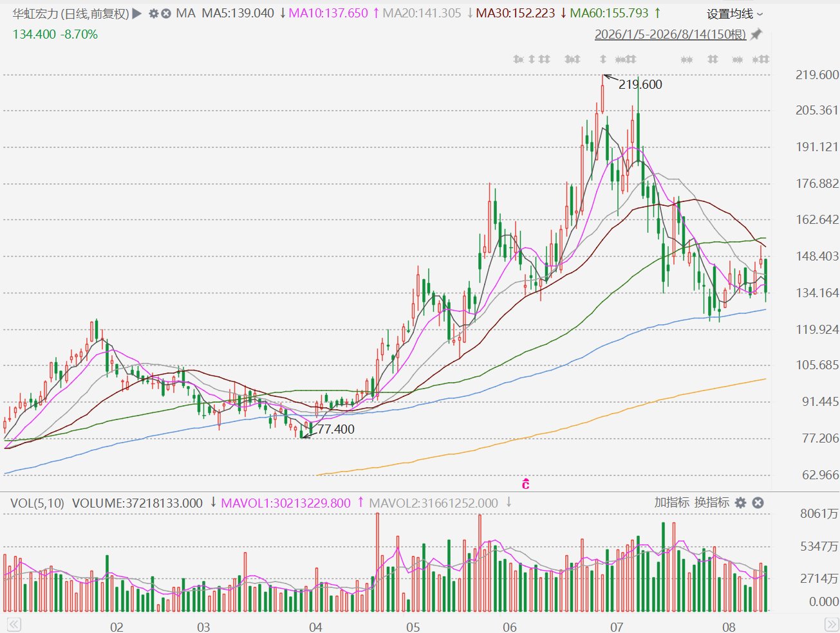Expand the 设置均线 dropdown

point(735,14)
